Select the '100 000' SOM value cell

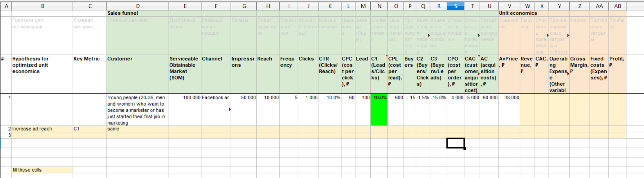click(185, 110)
